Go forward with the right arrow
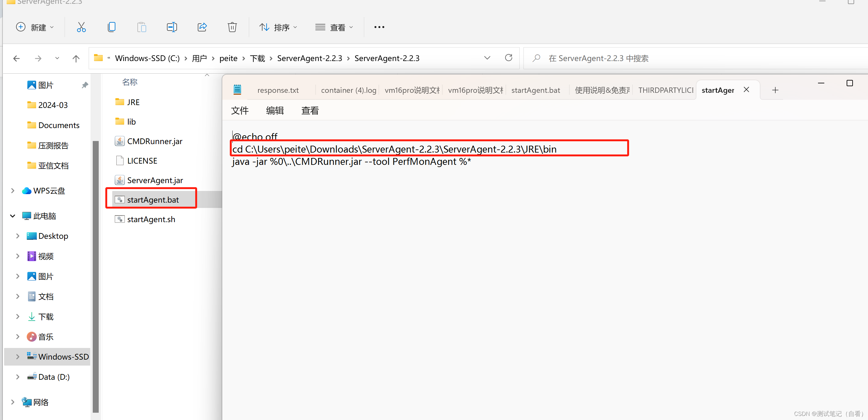 click(x=38, y=59)
